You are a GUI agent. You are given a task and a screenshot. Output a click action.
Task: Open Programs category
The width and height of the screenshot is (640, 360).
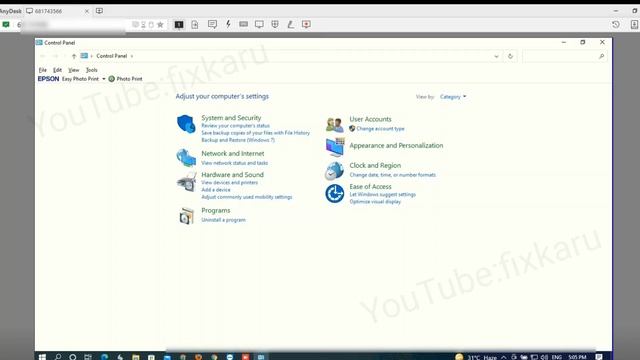coord(216,210)
